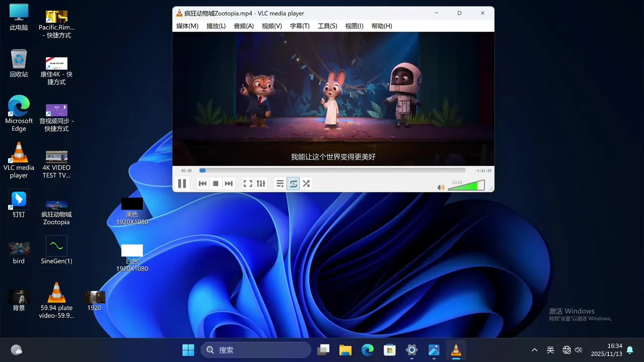Pause the playing video in VLC
Image resolution: width=644 pixels, height=362 pixels.
pyautogui.click(x=182, y=184)
